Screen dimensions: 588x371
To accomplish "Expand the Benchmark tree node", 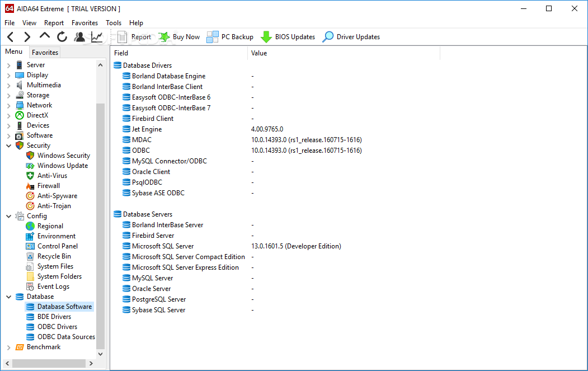I will point(8,347).
